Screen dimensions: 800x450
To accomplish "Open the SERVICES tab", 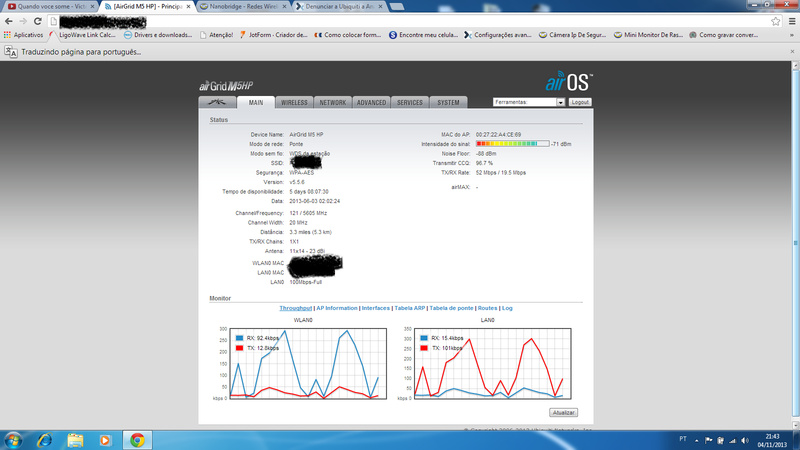I will [410, 102].
